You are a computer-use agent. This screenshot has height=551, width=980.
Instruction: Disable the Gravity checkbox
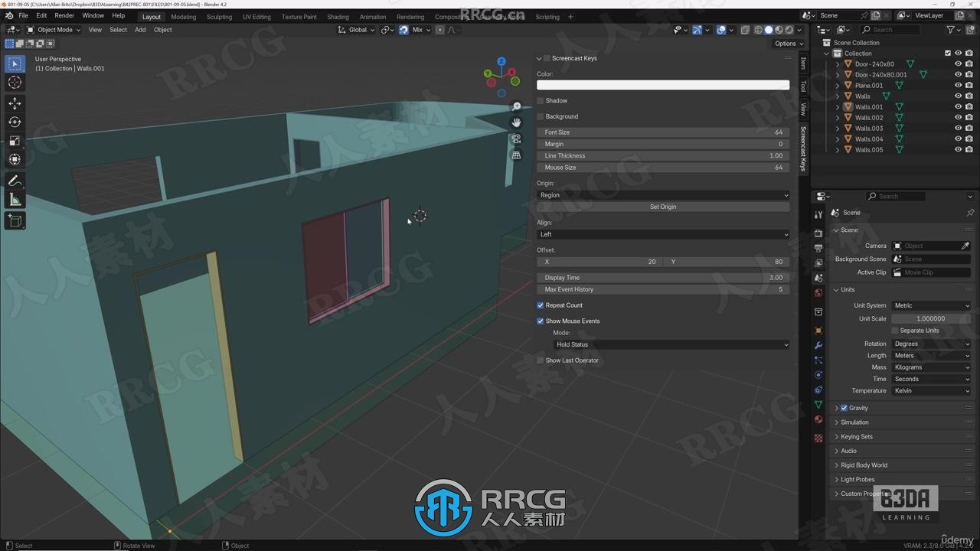pyautogui.click(x=844, y=408)
